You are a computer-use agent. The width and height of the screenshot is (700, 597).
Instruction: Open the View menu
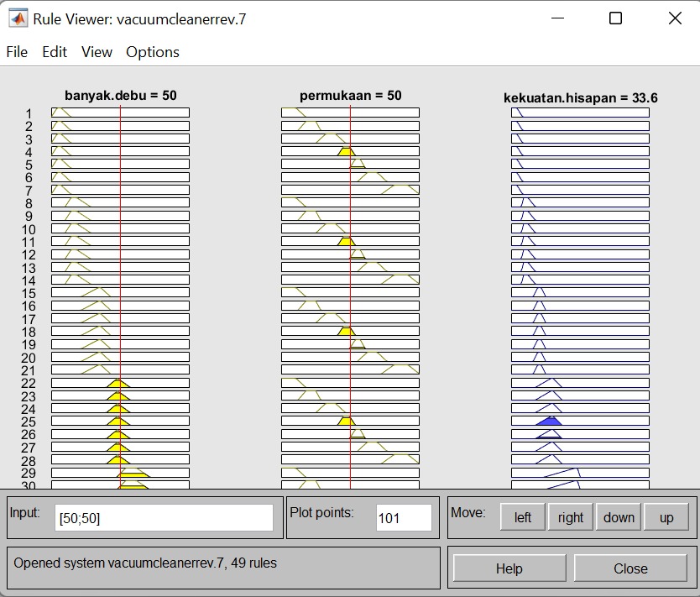point(97,52)
